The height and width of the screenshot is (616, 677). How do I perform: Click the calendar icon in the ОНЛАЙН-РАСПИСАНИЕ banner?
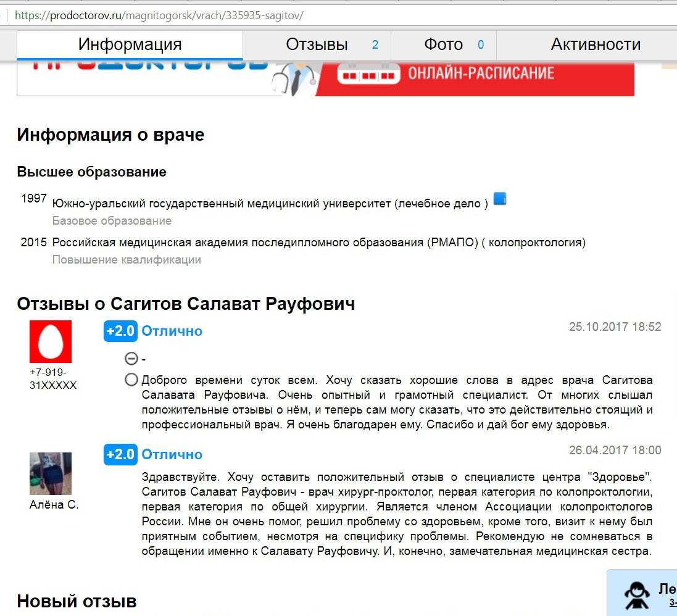368,74
